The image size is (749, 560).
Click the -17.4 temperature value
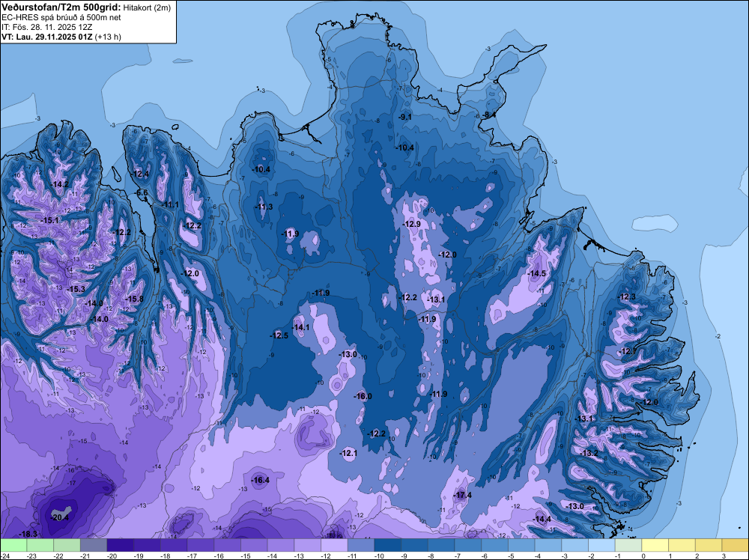tap(463, 495)
